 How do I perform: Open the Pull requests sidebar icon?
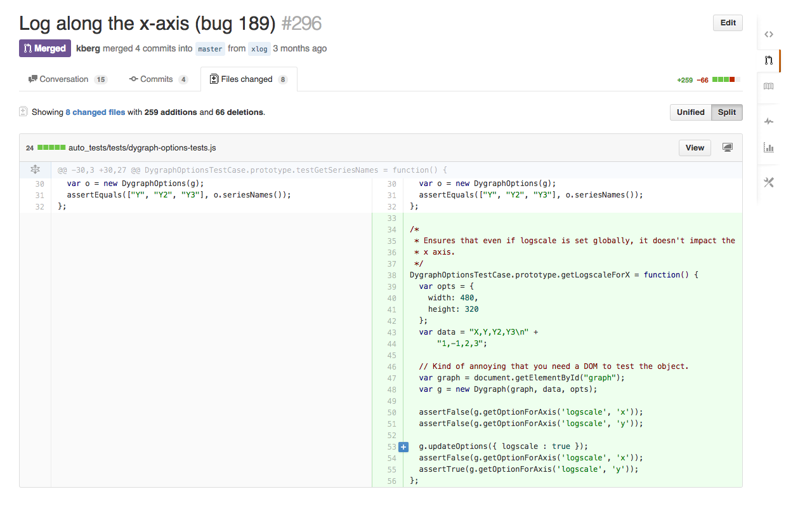tap(768, 61)
